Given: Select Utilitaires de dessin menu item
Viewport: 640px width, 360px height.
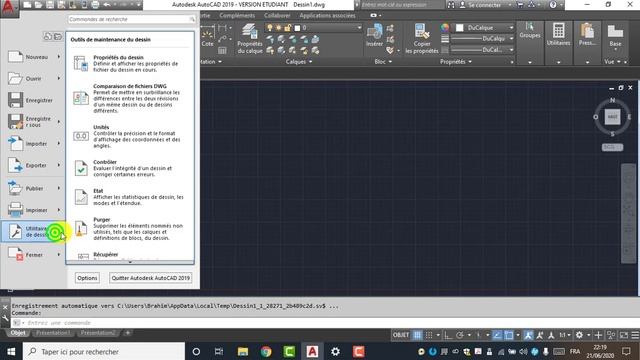Looking at the screenshot, I should pos(33,231).
